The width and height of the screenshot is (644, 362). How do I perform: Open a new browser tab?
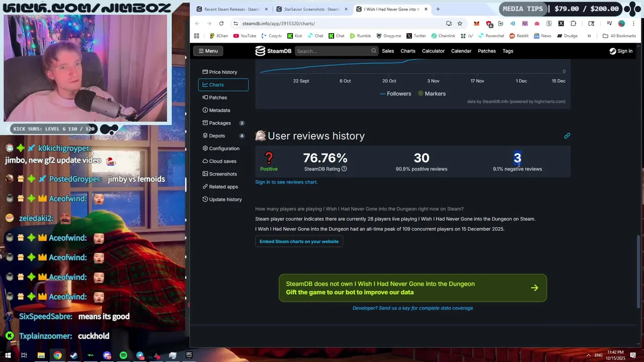[438, 9]
